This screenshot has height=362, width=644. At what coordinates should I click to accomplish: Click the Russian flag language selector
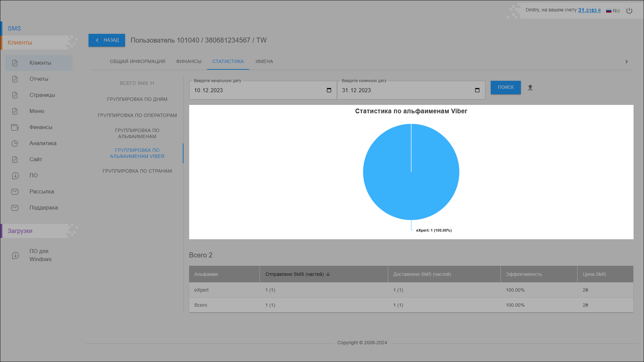point(609,11)
